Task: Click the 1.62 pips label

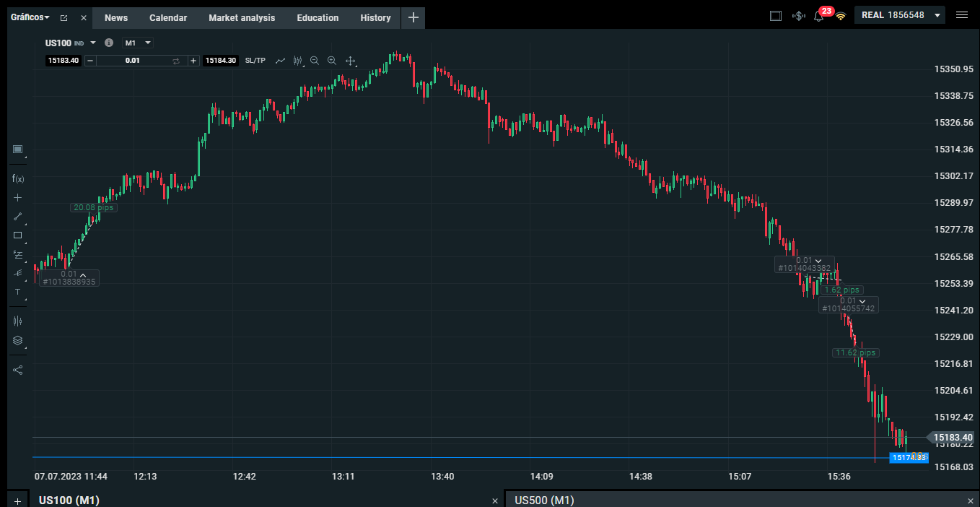Action: [x=842, y=290]
